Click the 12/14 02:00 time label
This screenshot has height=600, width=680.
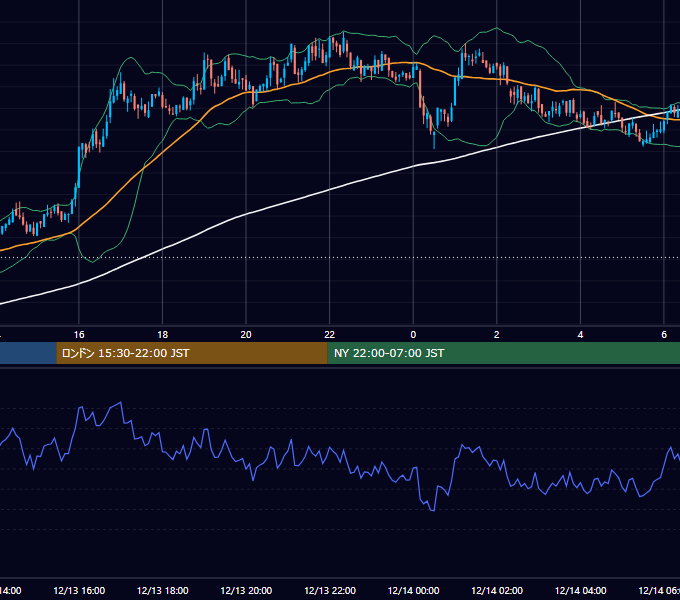pos(497,590)
